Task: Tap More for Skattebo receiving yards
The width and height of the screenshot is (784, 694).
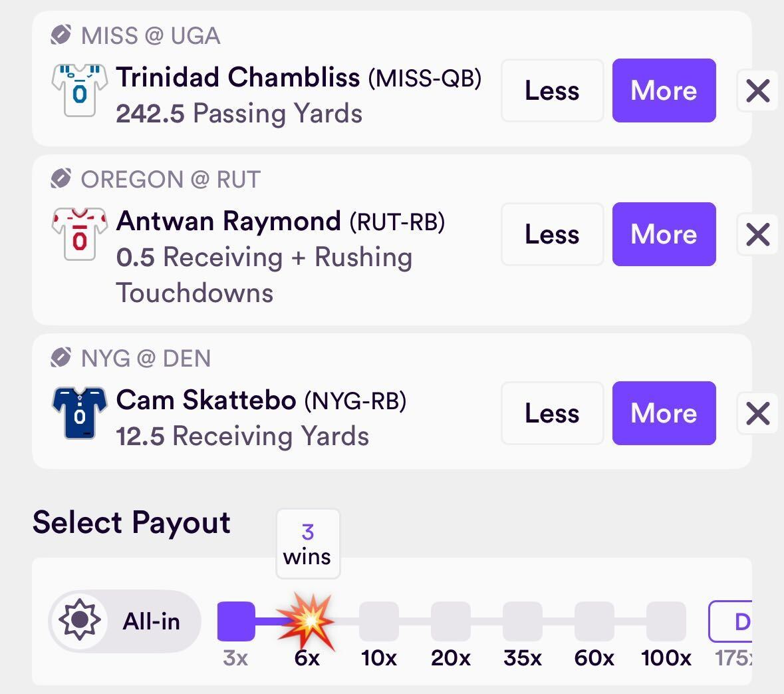Action: (664, 413)
